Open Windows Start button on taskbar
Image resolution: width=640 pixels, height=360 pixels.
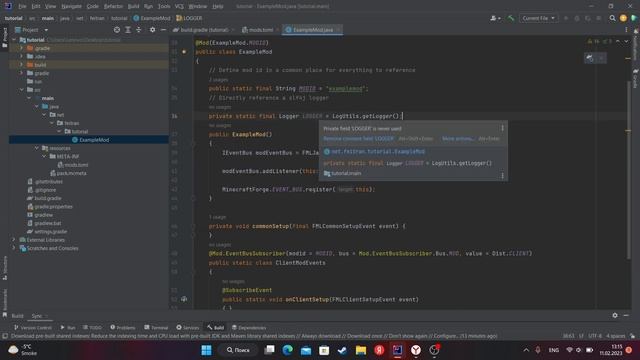tap(207, 350)
